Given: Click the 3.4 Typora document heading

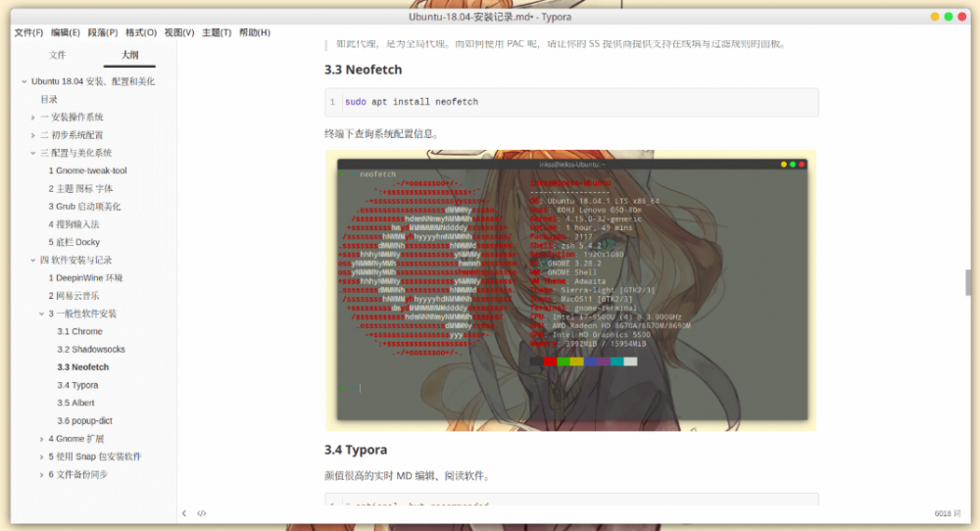Looking at the screenshot, I should click(x=356, y=450).
